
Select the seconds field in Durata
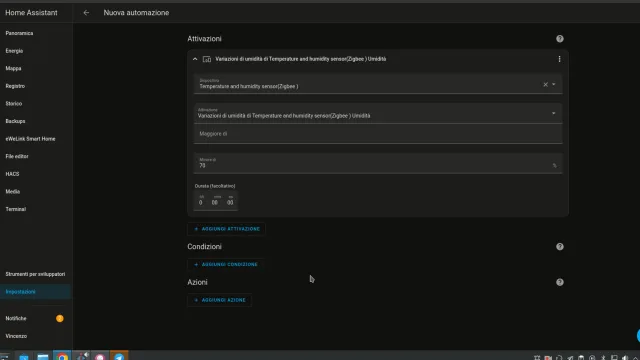click(x=230, y=201)
